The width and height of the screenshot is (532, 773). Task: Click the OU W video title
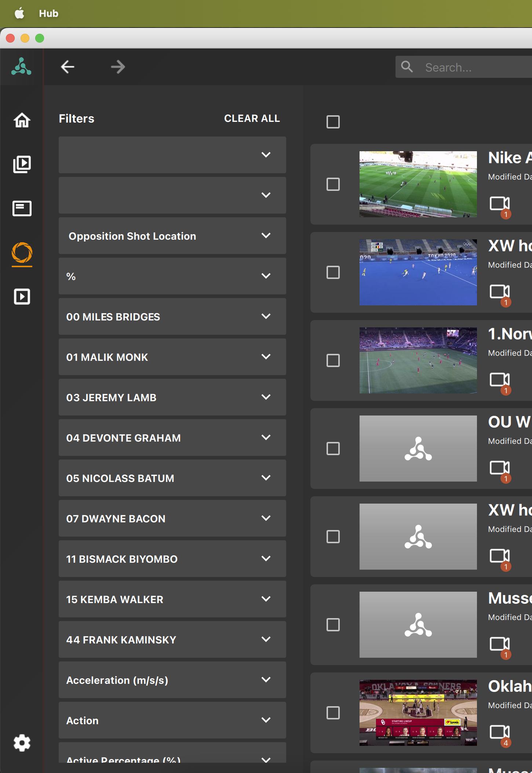coord(510,422)
